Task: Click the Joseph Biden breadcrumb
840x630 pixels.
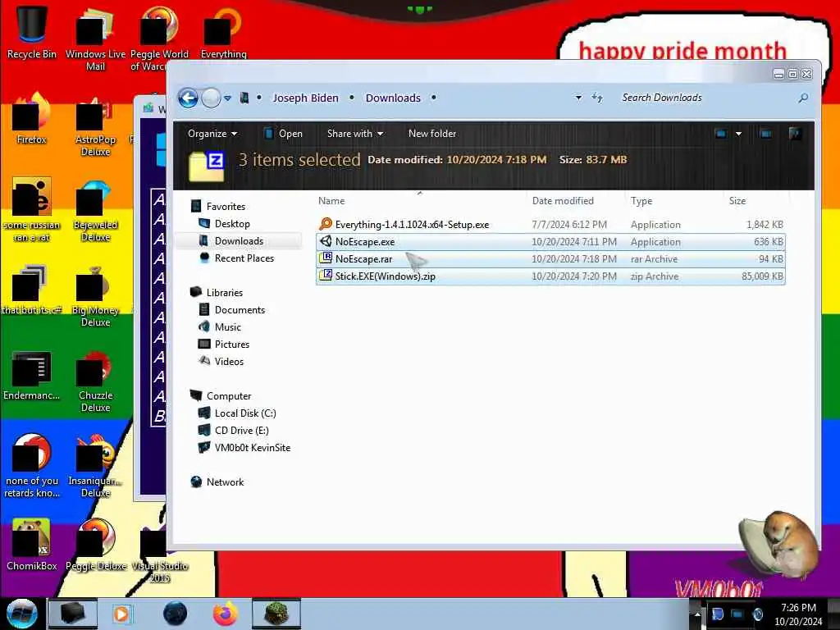Action: (x=305, y=98)
